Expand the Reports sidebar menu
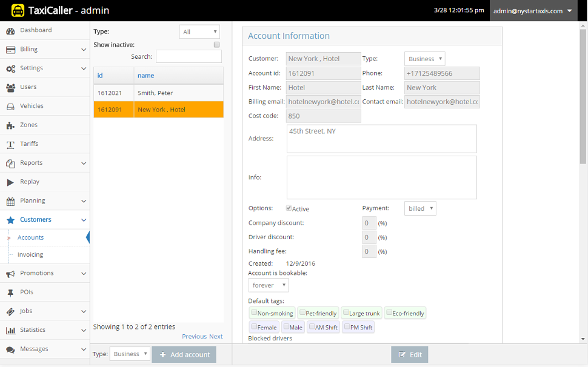Screen dimensions: 588x367 coord(32,163)
